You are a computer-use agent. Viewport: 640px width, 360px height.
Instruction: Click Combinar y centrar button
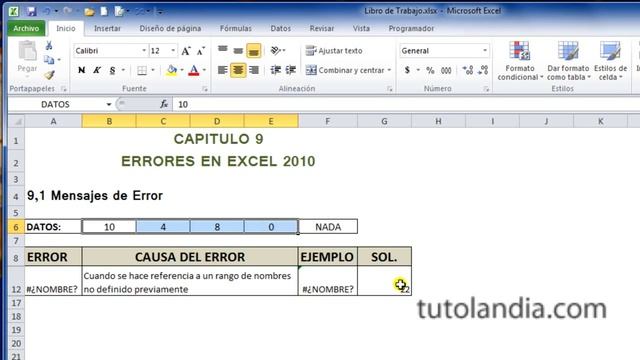click(345, 70)
